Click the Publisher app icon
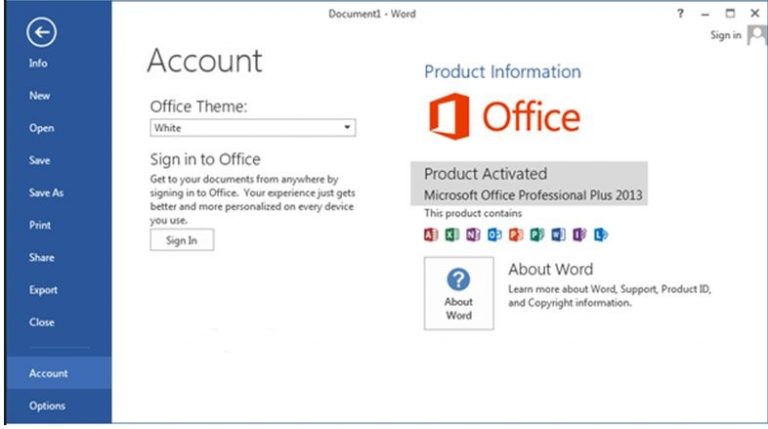This screenshot has width=768, height=429. 537,235
